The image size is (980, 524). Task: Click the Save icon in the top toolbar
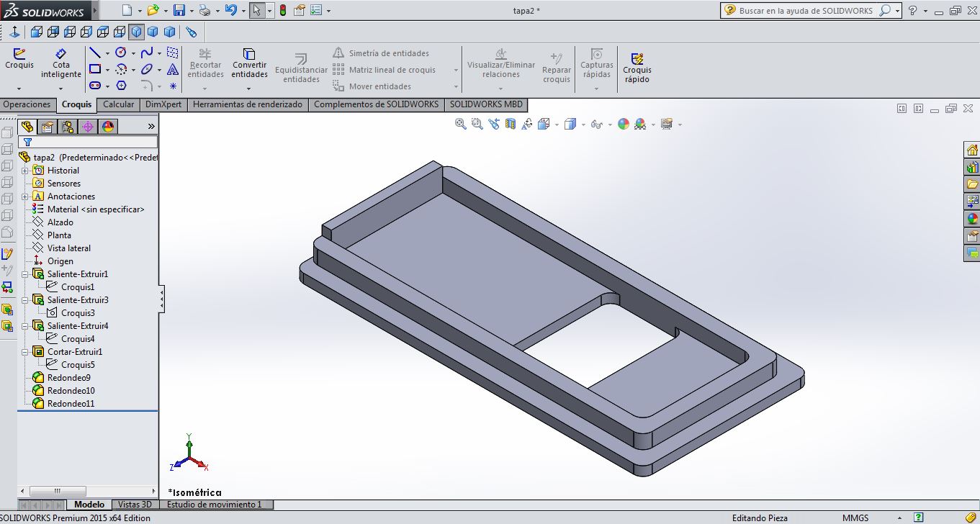(179, 10)
